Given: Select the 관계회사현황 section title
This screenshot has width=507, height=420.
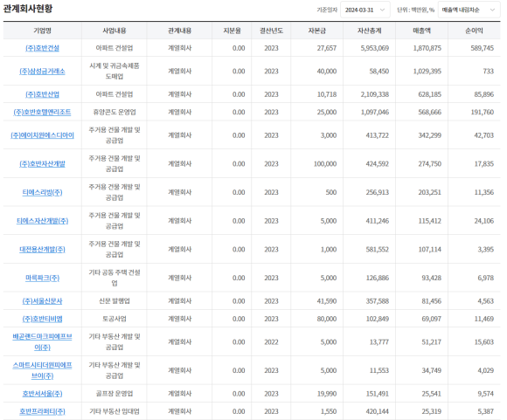Looking at the screenshot, I should coord(28,9).
